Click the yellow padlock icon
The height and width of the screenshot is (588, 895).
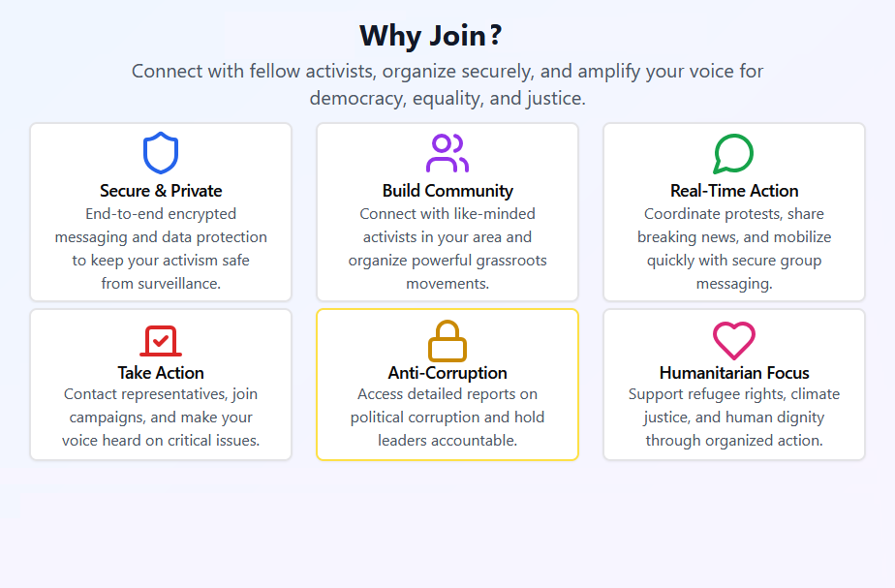coord(447,340)
